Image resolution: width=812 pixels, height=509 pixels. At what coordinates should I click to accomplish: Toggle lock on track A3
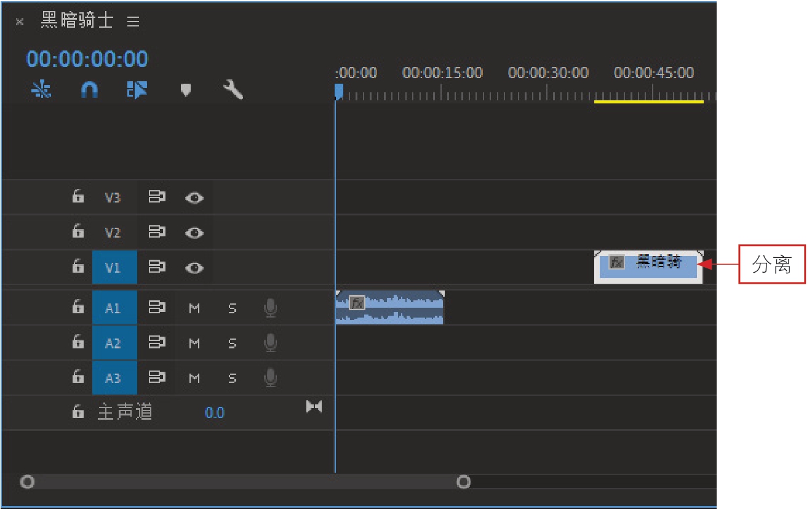(x=78, y=377)
